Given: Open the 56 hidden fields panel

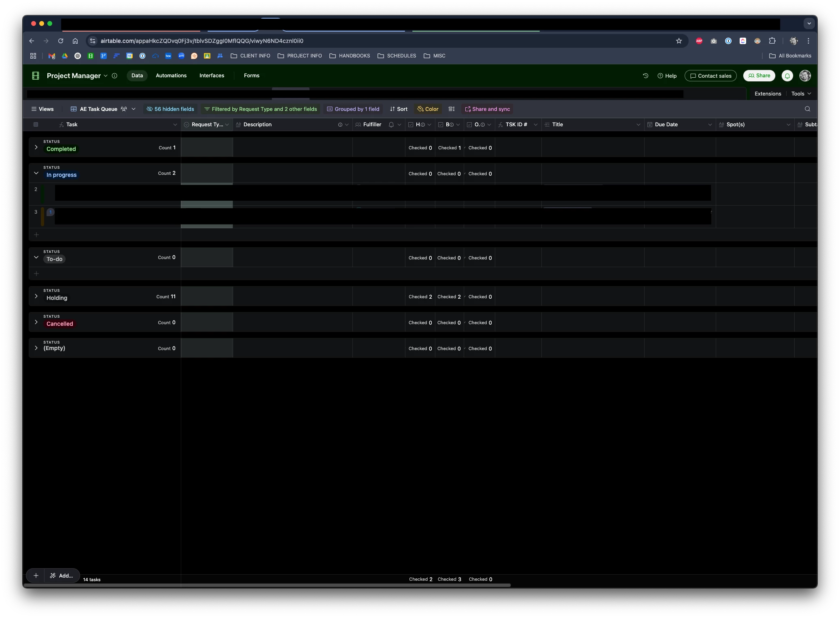Looking at the screenshot, I should pos(170,109).
